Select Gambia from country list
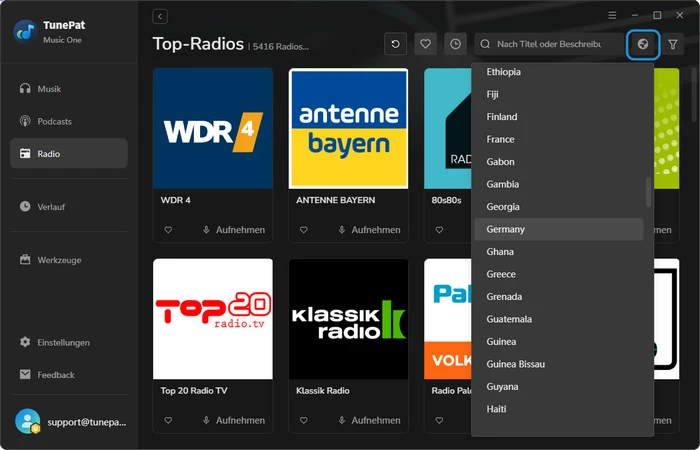Screen dimensions: 700x450 pos(559,184)
